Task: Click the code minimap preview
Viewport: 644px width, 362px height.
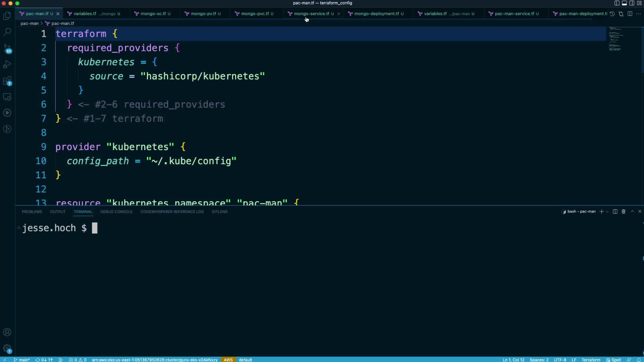Action: coord(615,39)
